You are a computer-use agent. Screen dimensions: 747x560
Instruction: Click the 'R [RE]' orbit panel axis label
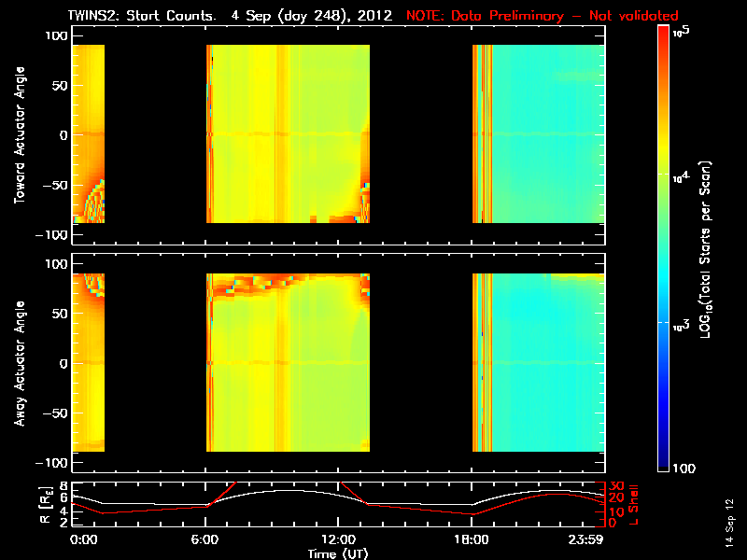pyautogui.click(x=45, y=505)
